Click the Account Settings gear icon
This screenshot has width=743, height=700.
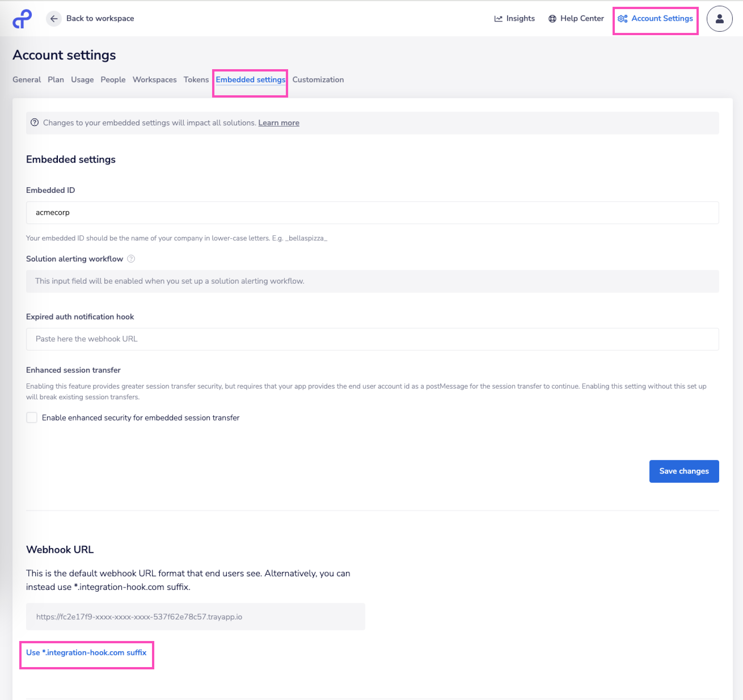coord(622,19)
